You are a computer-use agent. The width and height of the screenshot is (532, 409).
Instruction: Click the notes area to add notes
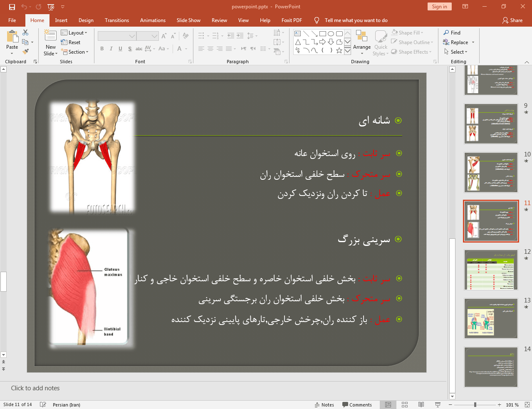(223, 388)
